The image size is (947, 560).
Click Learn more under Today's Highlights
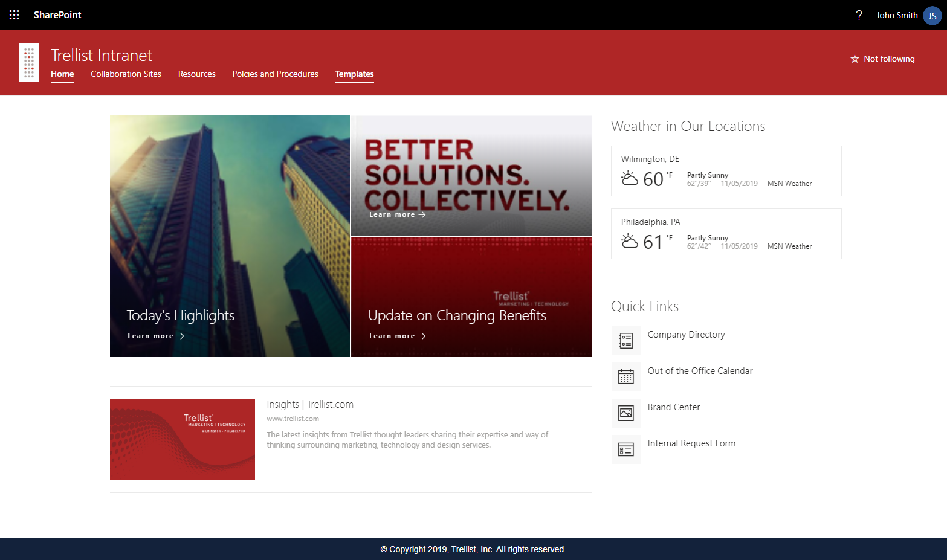[156, 336]
